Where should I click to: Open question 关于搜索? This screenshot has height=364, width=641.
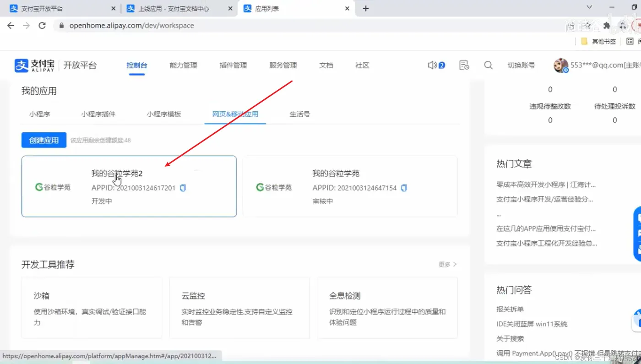click(510, 338)
